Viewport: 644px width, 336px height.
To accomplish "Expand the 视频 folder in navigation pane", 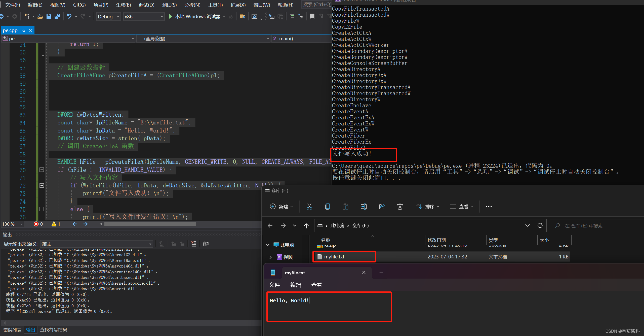I will [x=271, y=257].
